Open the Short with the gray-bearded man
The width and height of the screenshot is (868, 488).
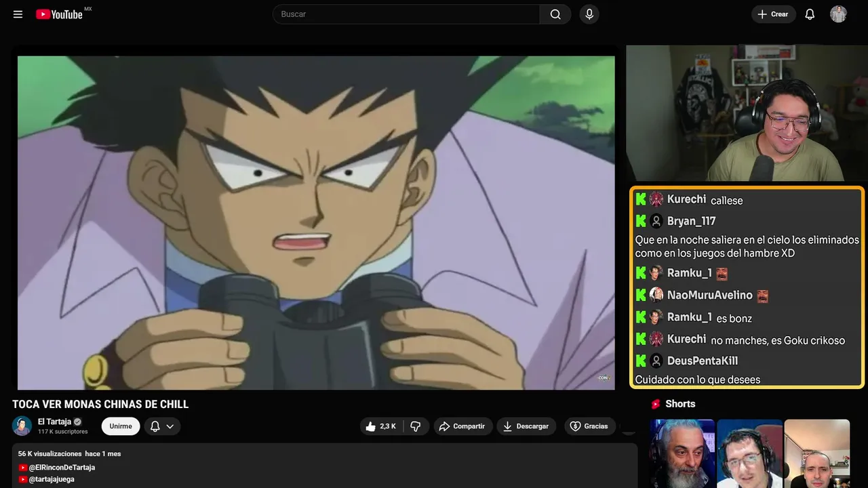point(682,453)
